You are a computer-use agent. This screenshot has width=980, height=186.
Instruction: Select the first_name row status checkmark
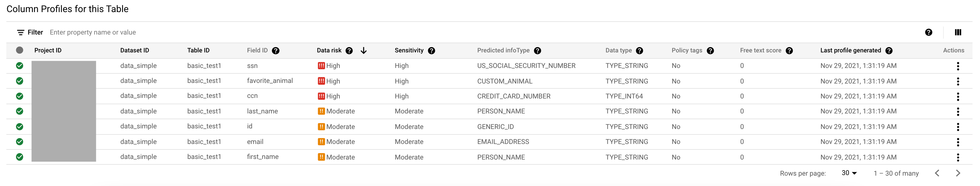click(x=20, y=157)
